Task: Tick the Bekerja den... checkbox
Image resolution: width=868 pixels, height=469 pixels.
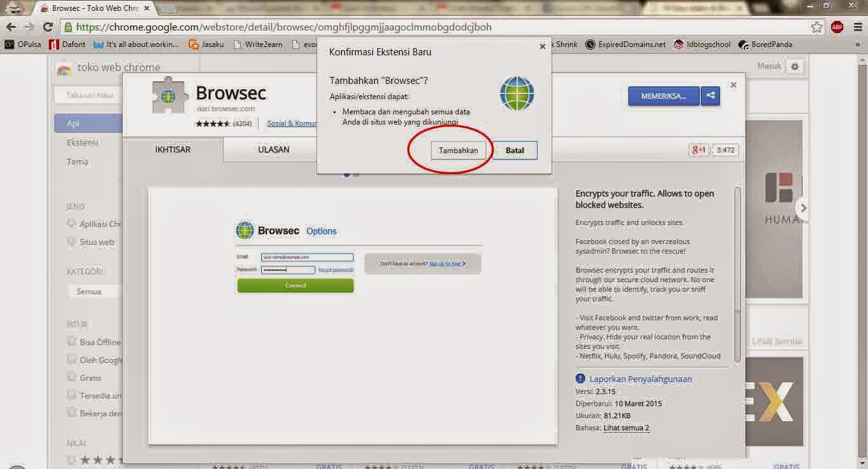Action: pos(71,413)
